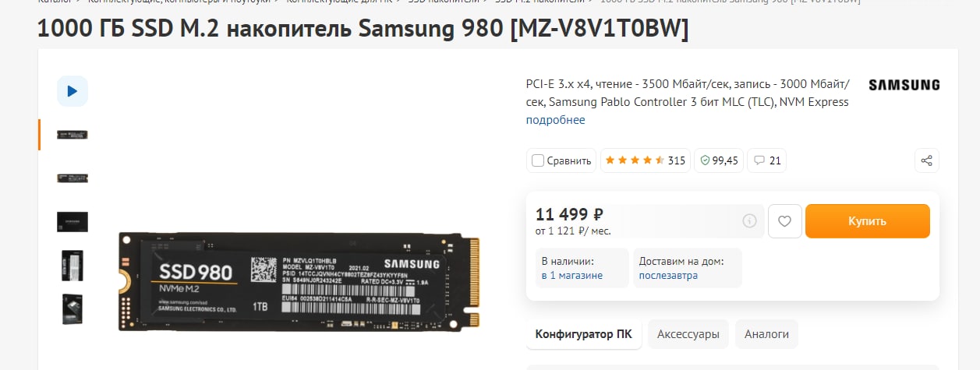The image size is (980, 370).
Task: Open the share icon menu
Action: [927, 160]
